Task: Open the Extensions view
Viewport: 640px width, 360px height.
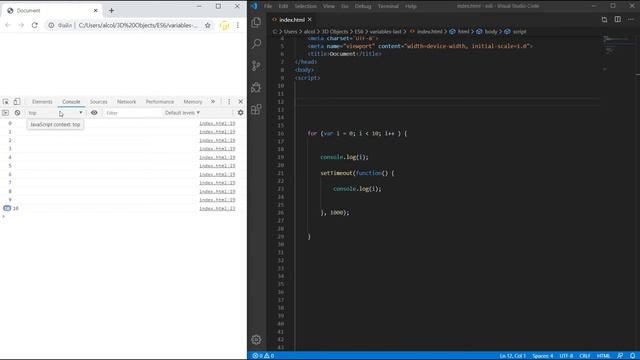Action: point(256,109)
